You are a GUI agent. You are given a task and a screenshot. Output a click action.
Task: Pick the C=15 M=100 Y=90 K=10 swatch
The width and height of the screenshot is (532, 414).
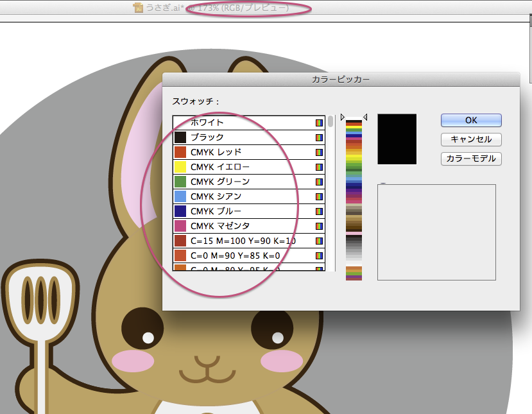point(244,242)
